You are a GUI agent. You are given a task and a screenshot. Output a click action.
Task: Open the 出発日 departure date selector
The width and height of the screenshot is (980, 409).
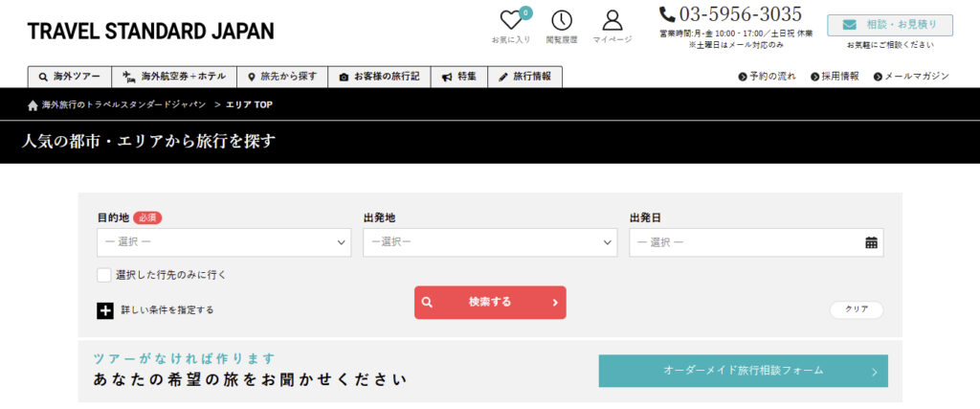pyautogui.click(x=746, y=242)
